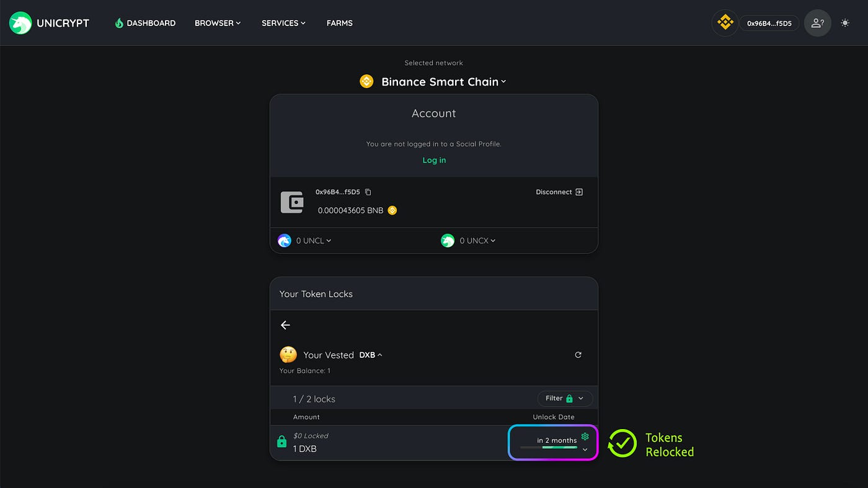Open the Binance Smart Chain network selector
The image size is (868, 488).
click(x=443, y=82)
